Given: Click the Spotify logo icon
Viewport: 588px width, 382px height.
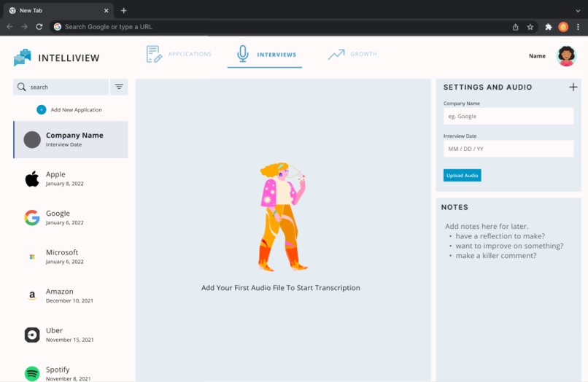Looking at the screenshot, I should (32, 374).
